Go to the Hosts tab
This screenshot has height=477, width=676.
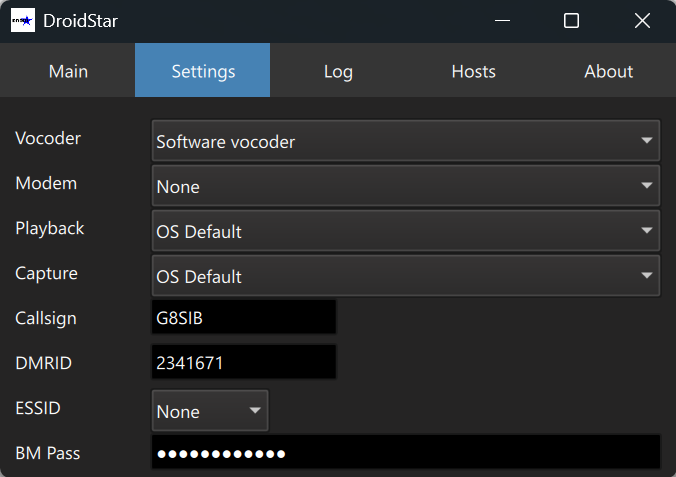coord(473,71)
